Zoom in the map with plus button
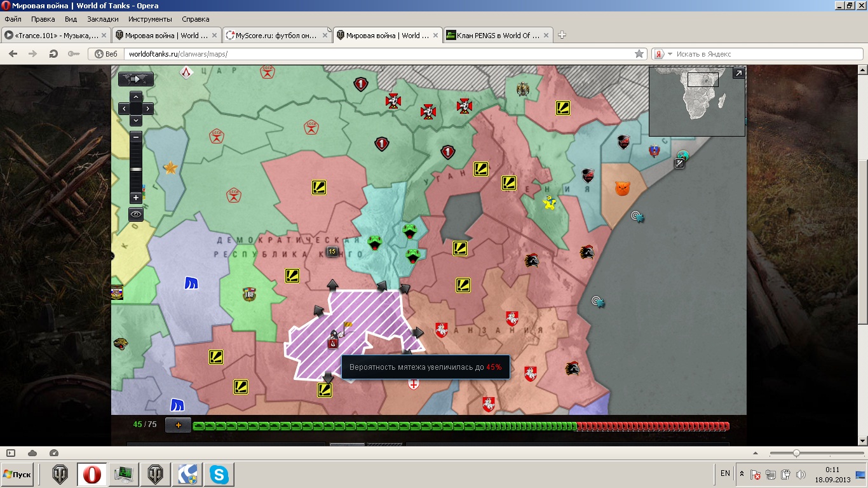 [x=136, y=198]
